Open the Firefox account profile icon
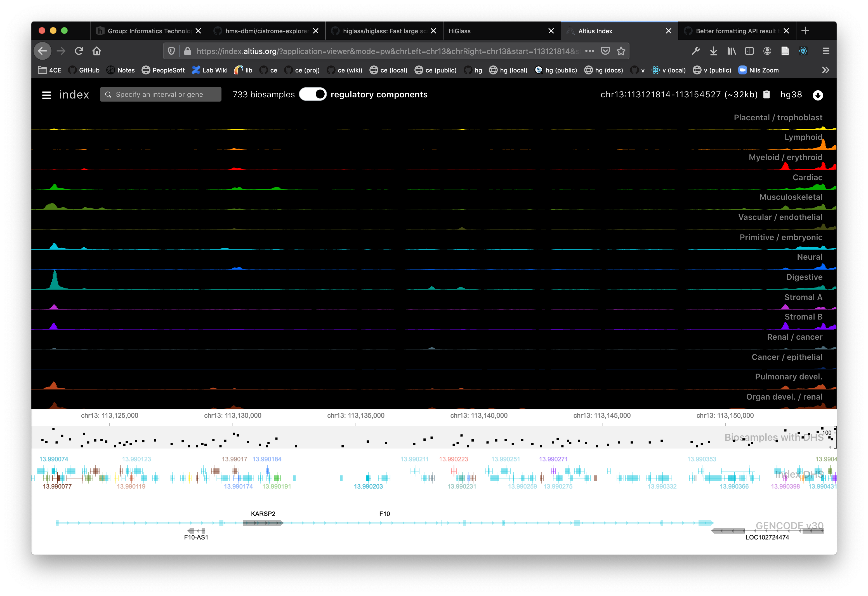 (x=767, y=51)
